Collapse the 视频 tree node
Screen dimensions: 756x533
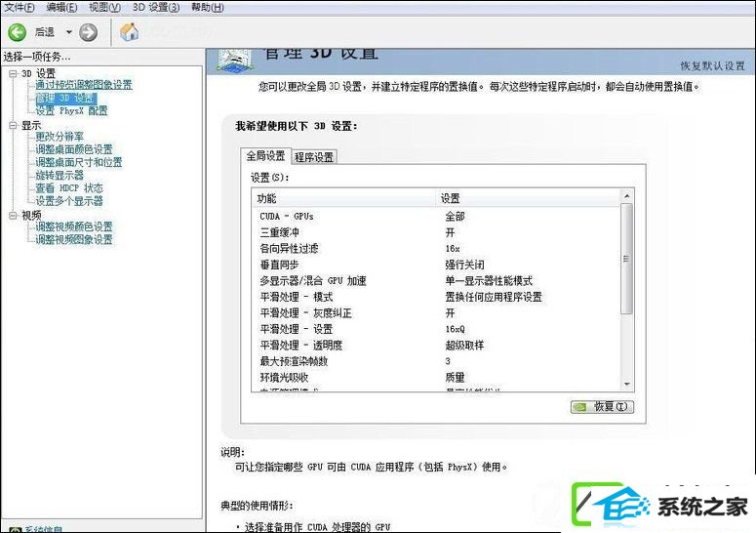[x=13, y=215]
